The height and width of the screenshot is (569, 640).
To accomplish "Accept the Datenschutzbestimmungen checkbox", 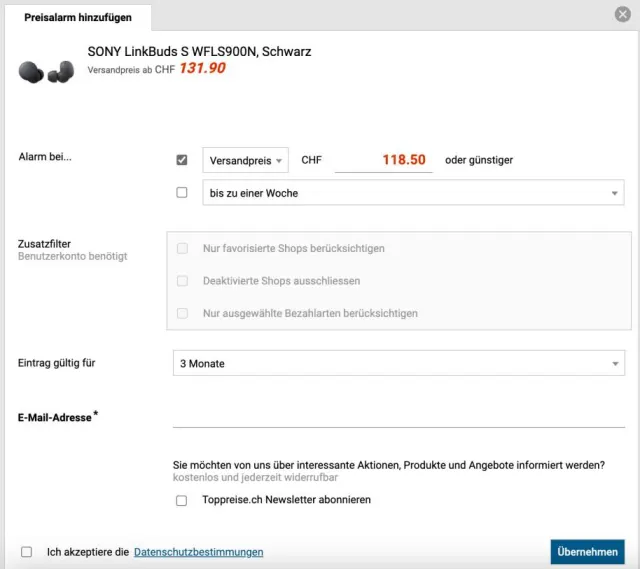I will pos(26,552).
